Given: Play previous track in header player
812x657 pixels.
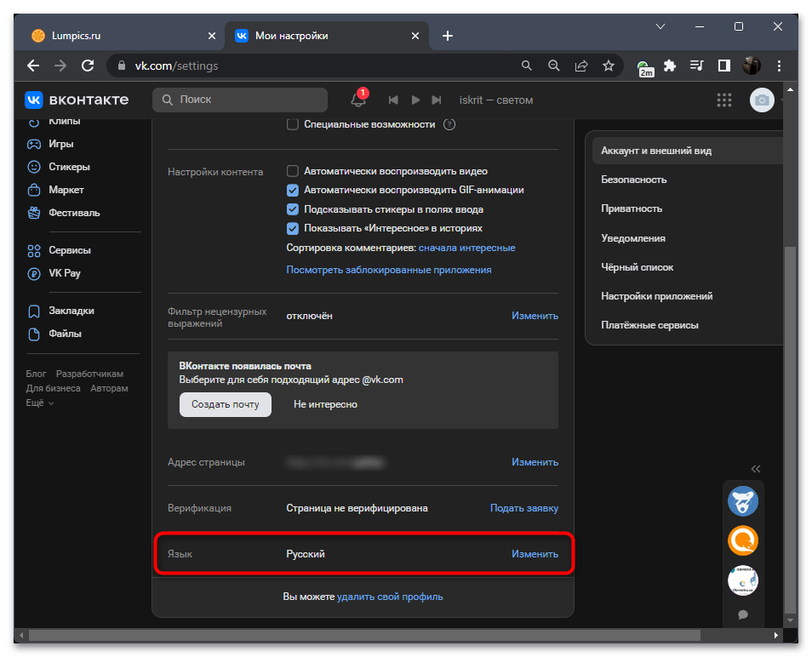Looking at the screenshot, I should click(x=393, y=100).
